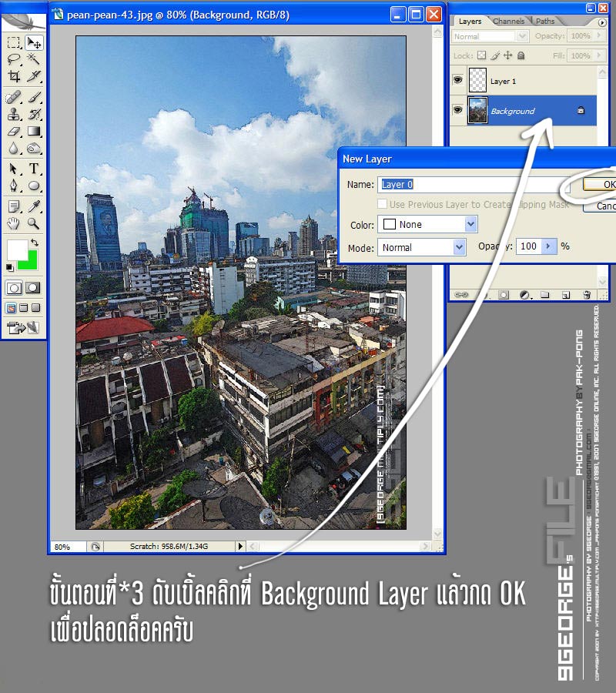The image size is (616, 693).
Task: Hide the Background layer eye icon
Action: pos(458,109)
